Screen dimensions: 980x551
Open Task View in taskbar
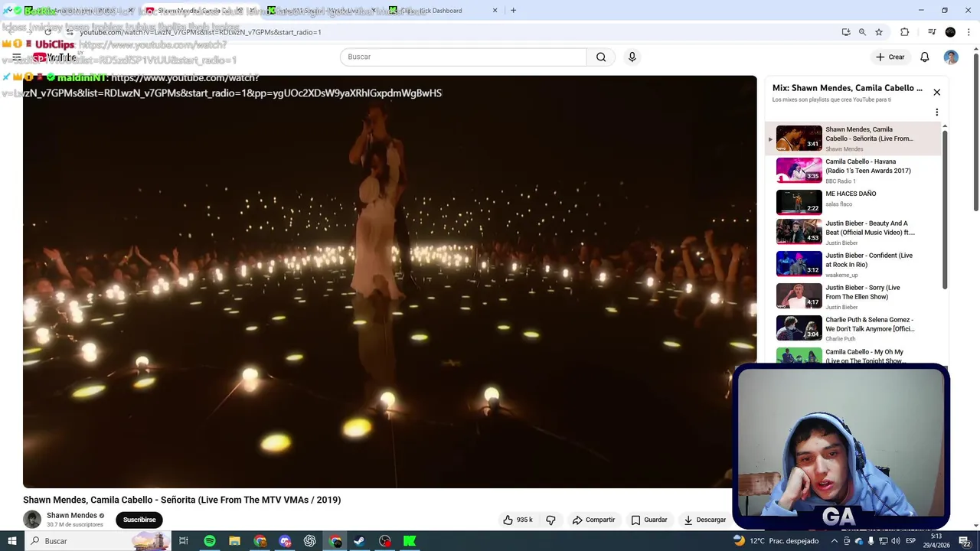pos(184,541)
